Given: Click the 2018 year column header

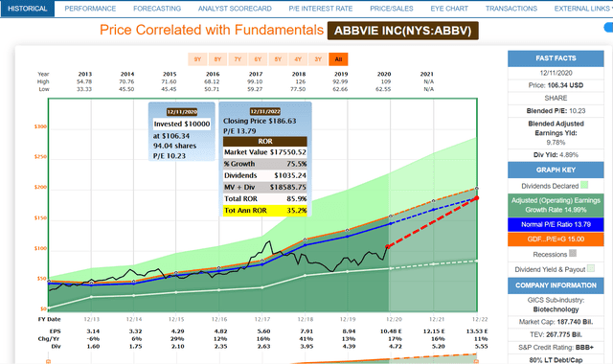Looking at the screenshot, I should [x=298, y=74].
